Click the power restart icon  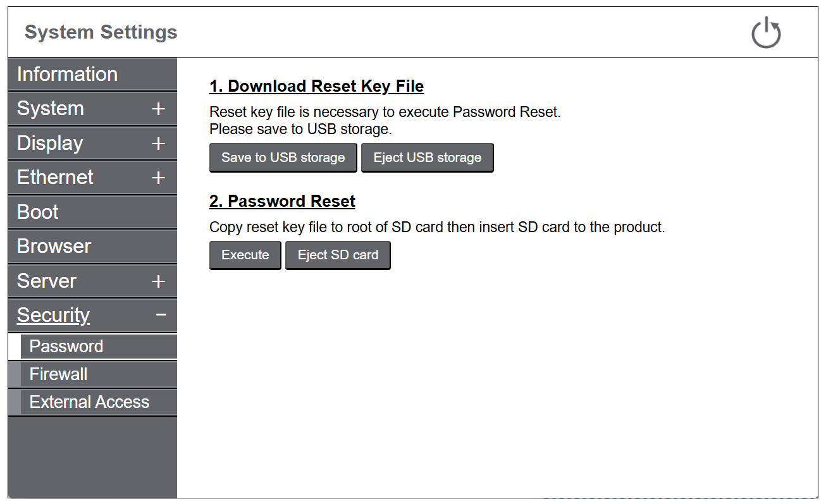(x=766, y=33)
